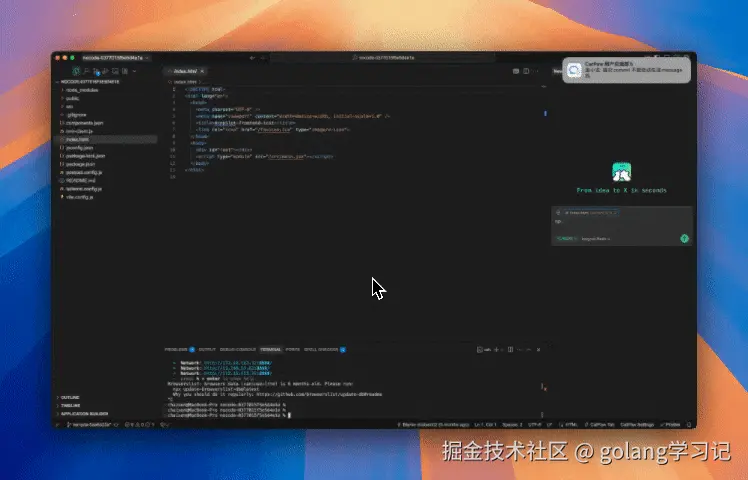This screenshot has width=748, height=480.
Task: Open tailwind.config.js in the explorer
Action: tap(84, 188)
